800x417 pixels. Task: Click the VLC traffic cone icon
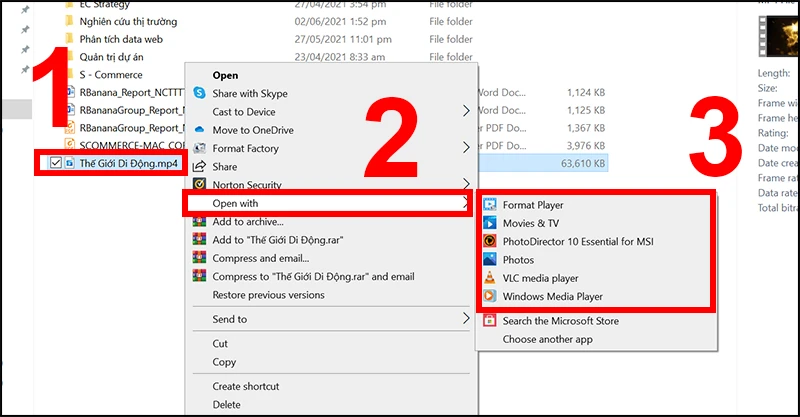(490, 278)
